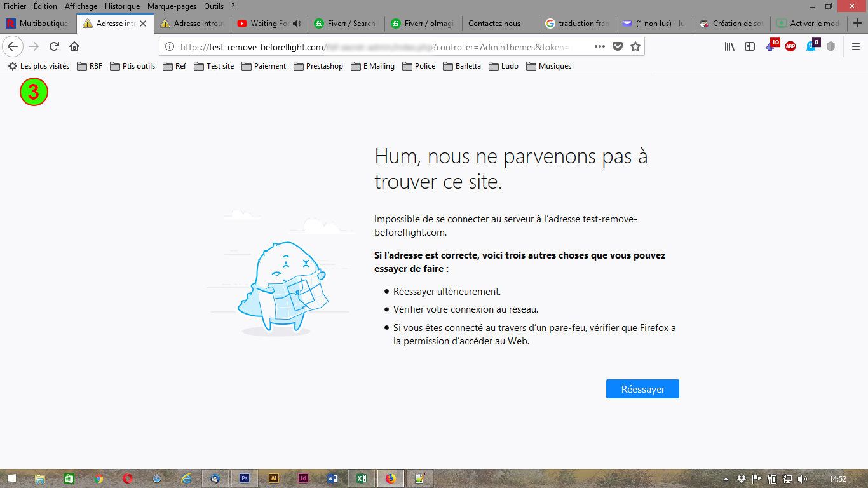The height and width of the screenshot is (488, 868).
Task: Expand the RBF bookmarks folder
Action: tap(90, 66)
